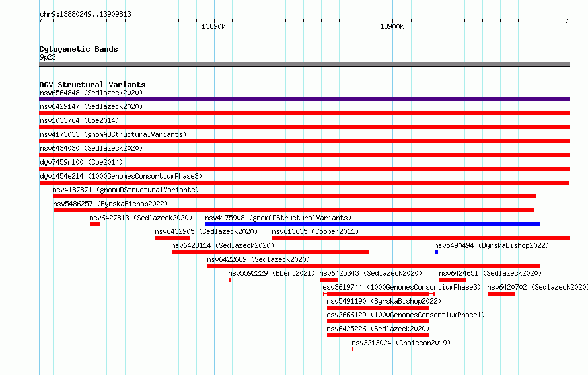Click the red bar under nsv6424651
The image size is (588, 375).
(453, 280)
